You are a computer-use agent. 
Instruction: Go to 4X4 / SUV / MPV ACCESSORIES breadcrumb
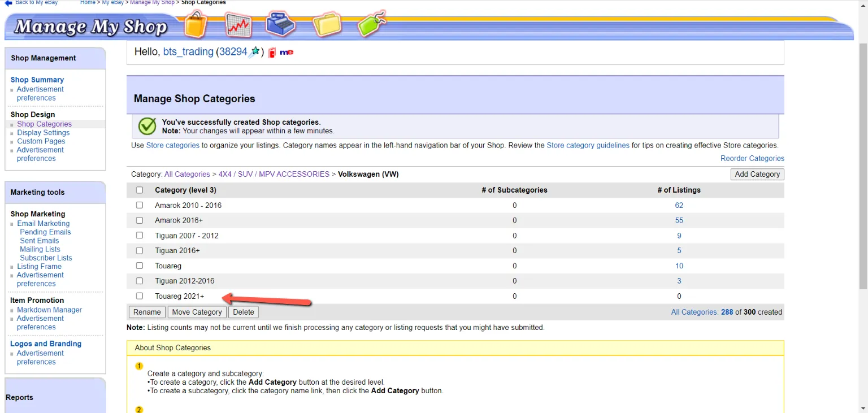pos(274,175)
